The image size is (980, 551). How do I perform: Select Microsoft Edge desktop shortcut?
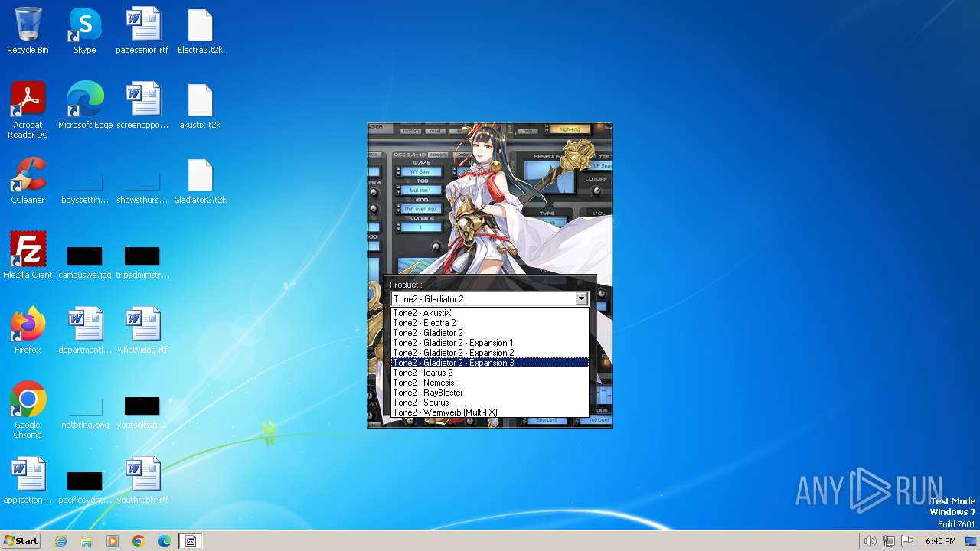(x=85, y=106)
